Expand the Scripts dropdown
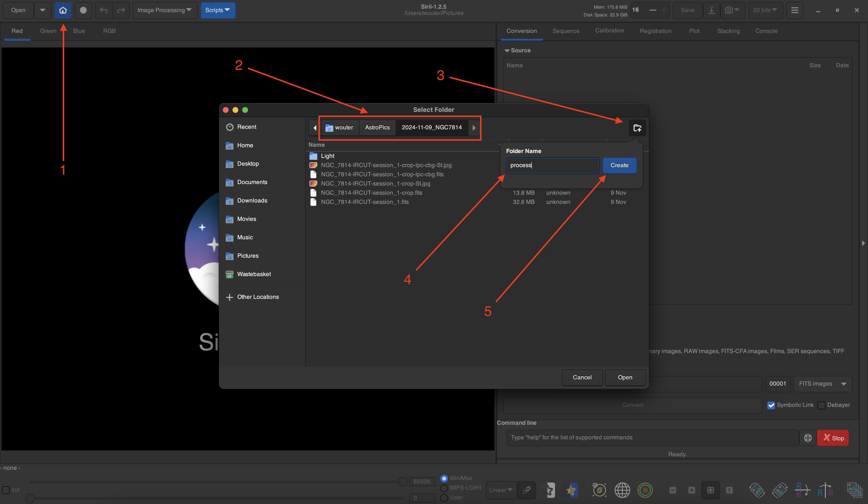The width and height of the screenshot is (868, 504). 218,10
